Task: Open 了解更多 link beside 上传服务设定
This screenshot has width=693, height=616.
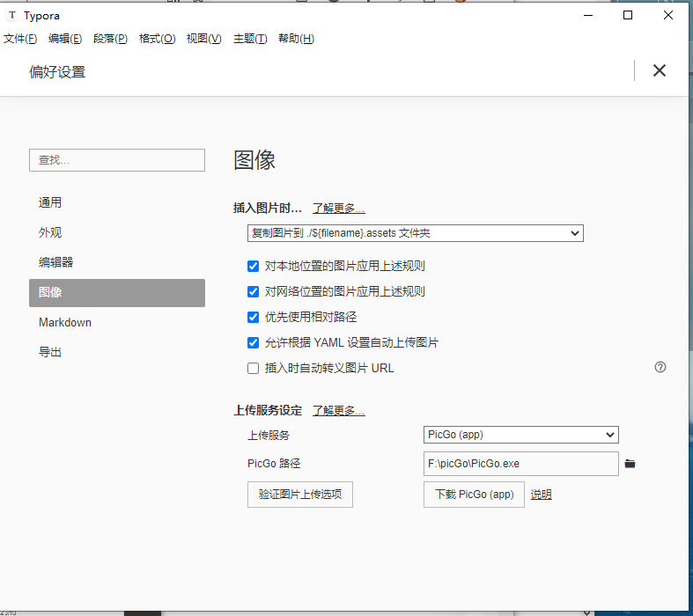Action: point(339,411)
